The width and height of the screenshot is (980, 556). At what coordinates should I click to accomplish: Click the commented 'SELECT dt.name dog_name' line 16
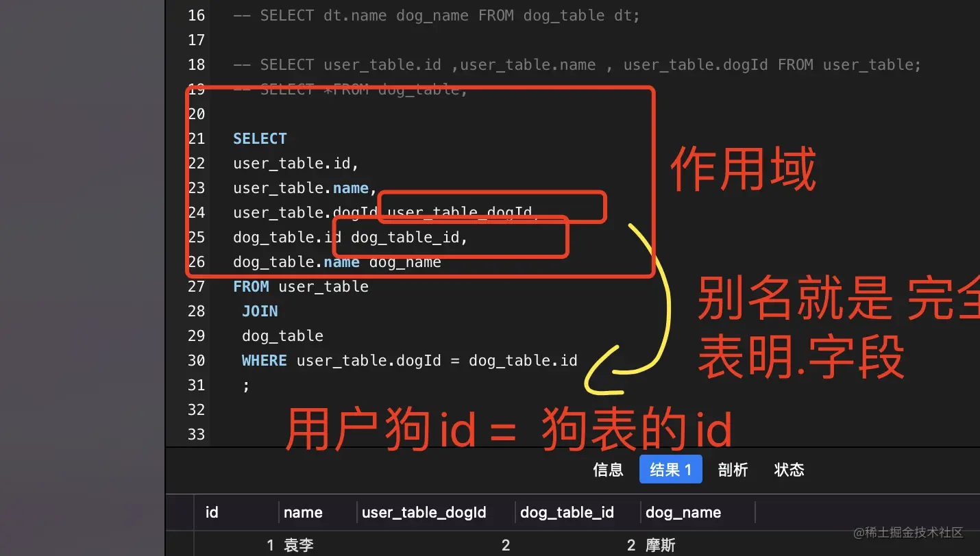point(437,15)
